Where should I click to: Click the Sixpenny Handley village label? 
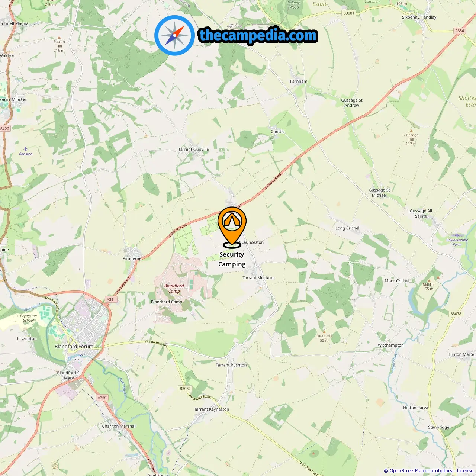pos(419,17)
